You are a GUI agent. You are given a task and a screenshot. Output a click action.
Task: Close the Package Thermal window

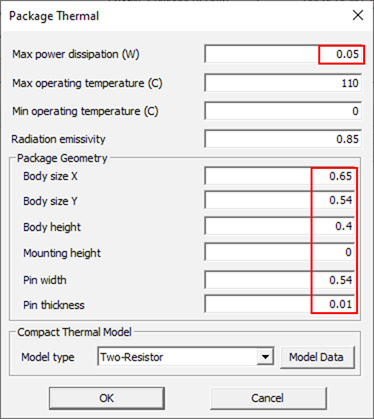click(358, 15)
